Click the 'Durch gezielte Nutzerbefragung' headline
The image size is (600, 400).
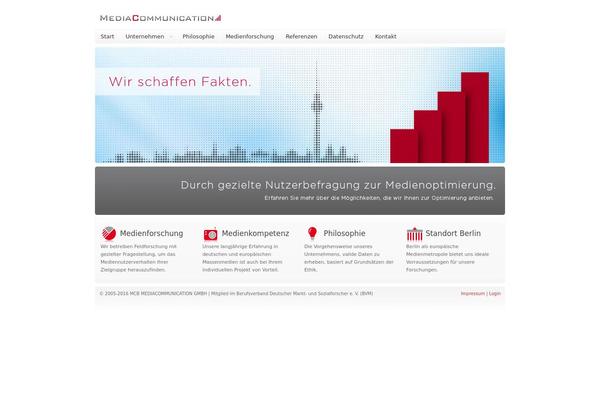point(338,185)
